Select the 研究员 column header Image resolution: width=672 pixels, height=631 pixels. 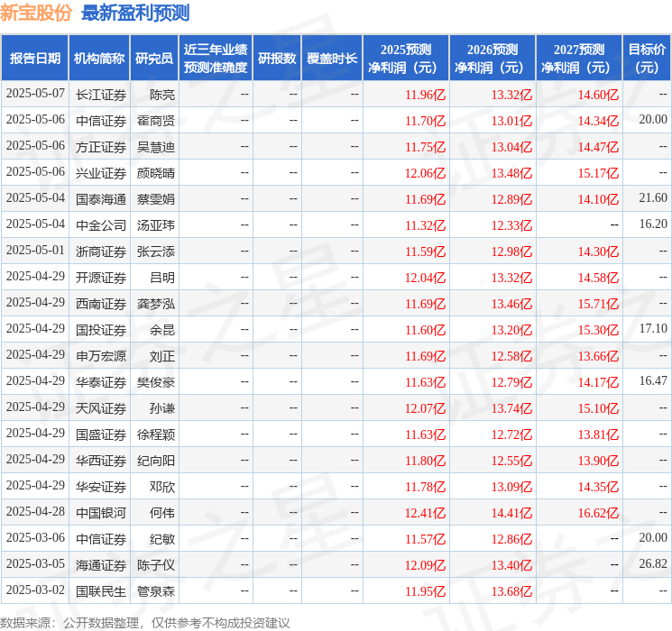154,59
